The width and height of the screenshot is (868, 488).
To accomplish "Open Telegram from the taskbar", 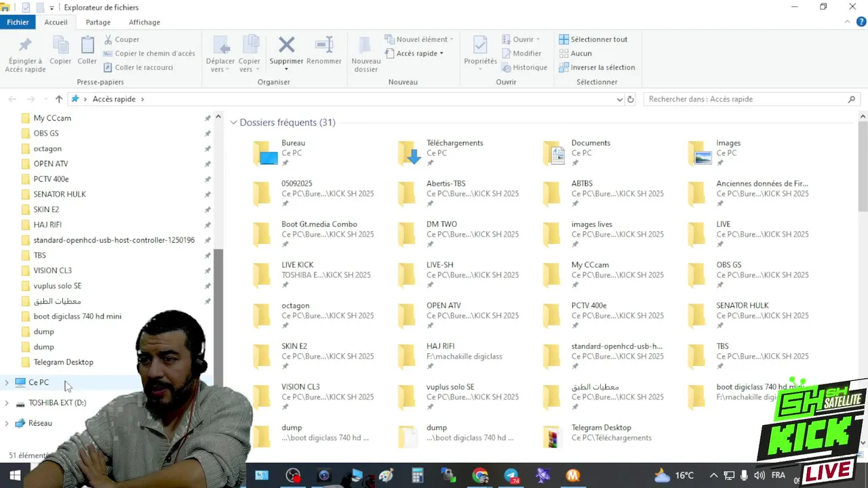I will [x=511, y=476].
